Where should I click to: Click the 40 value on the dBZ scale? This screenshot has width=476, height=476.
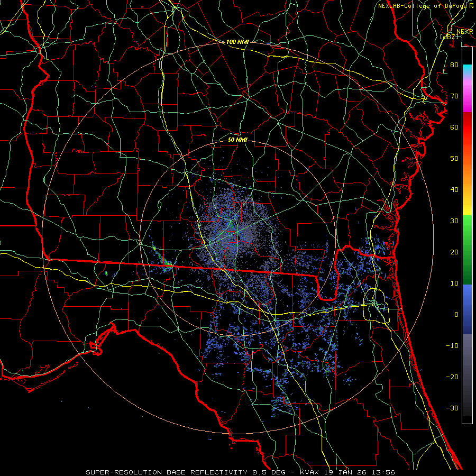(x=454, y=189)
